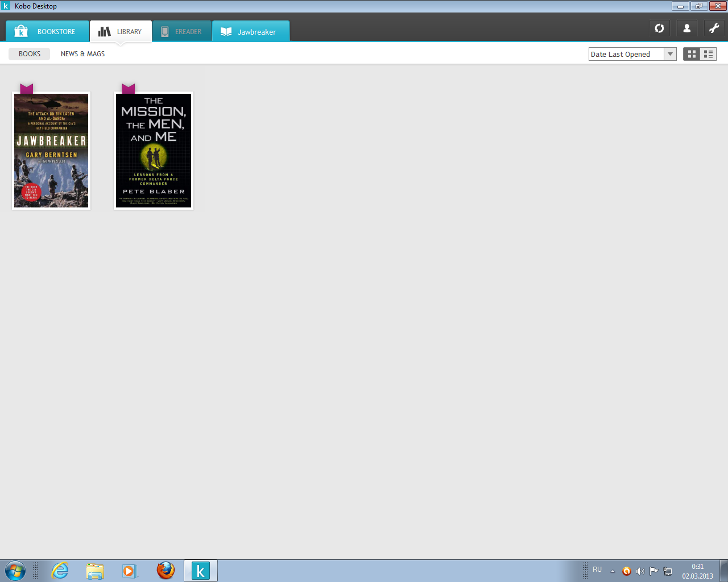Viewport: 728px width, 582px height.
Task: Show hidden system tray icons
Action: click(613, 571)
